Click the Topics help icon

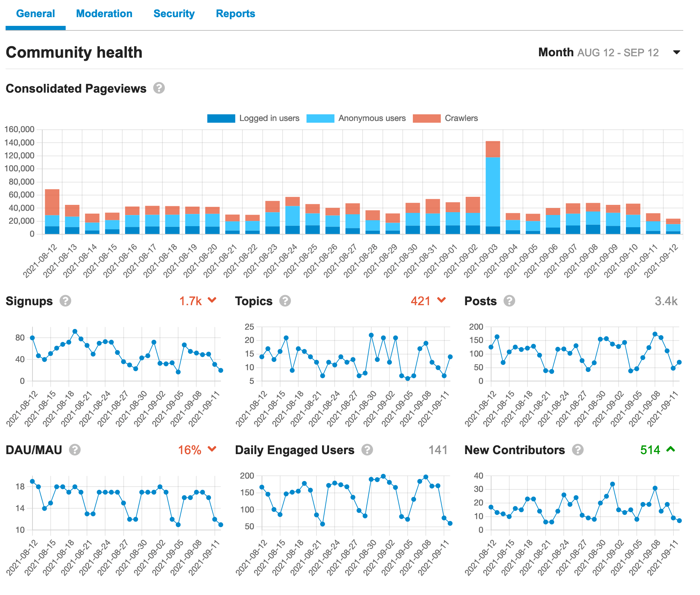pos(284,301)
